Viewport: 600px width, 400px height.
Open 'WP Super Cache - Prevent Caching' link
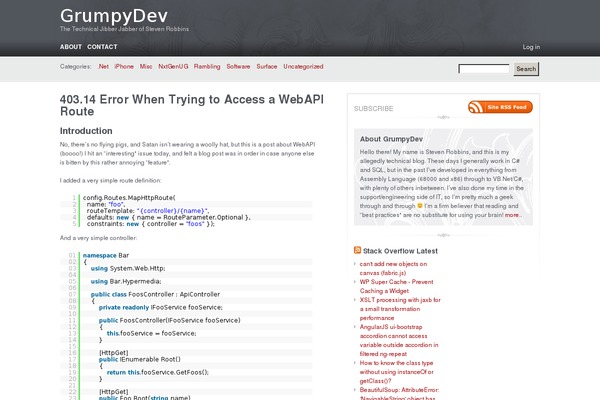tap(396, 286)
